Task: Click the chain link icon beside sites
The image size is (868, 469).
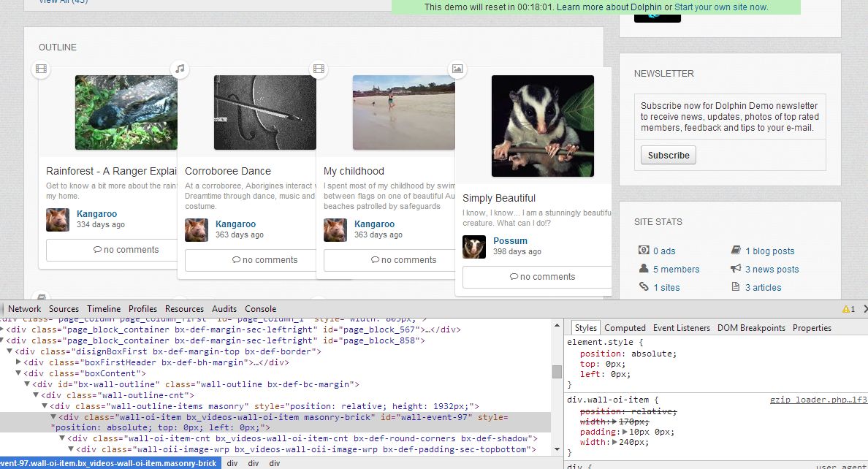Action: click(644, 287)
